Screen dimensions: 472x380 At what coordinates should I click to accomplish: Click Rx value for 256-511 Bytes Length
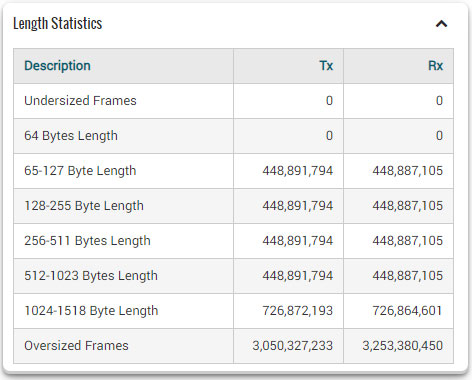(408, 241)
